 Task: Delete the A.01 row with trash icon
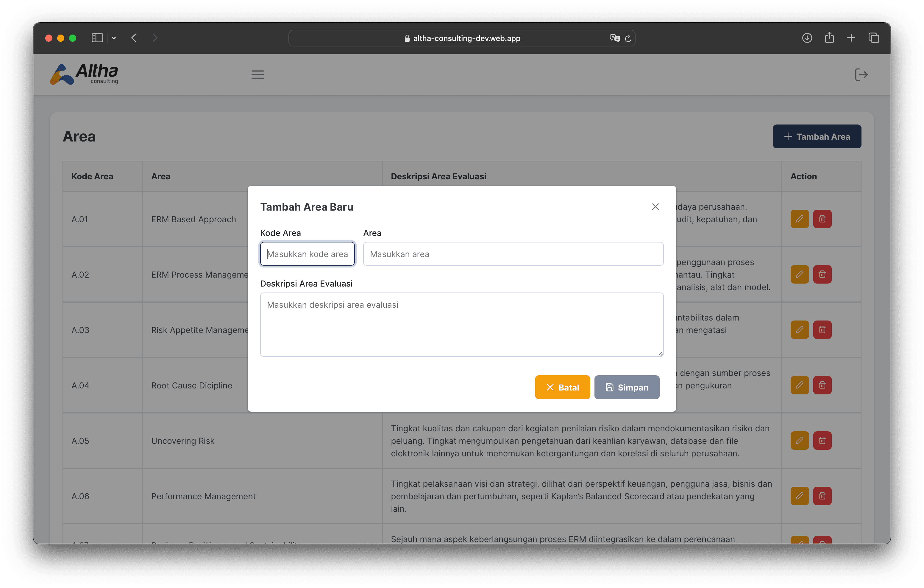pos(822,219)
